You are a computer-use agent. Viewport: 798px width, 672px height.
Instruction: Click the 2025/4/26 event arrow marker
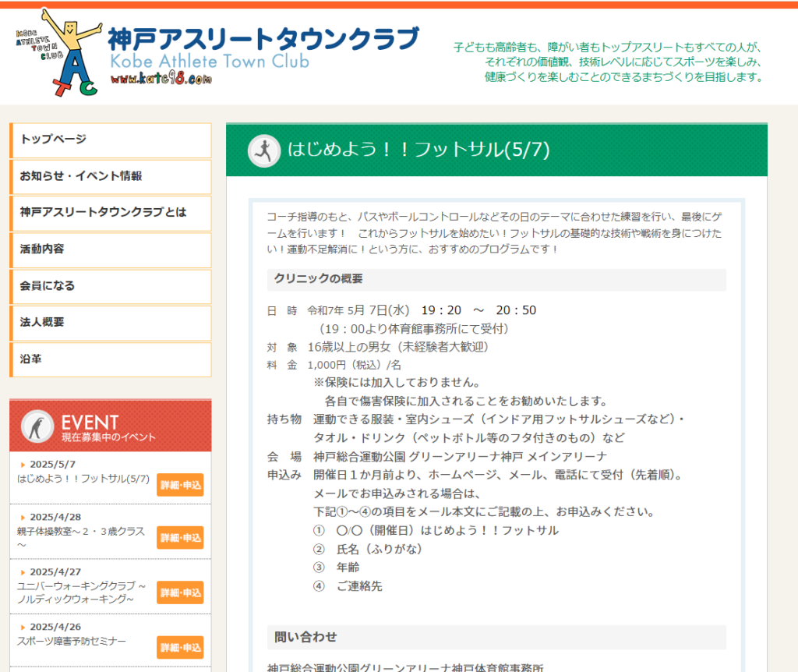tap(23, 628)
